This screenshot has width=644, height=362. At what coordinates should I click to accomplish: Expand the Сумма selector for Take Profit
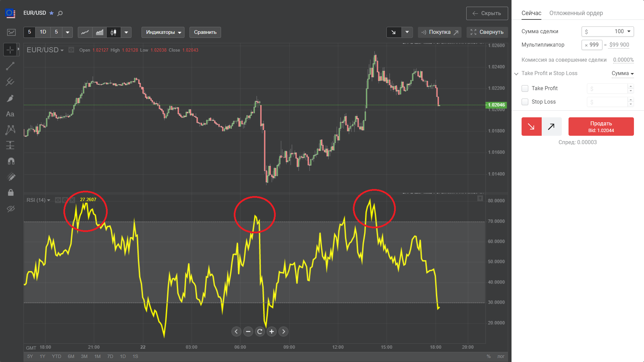(x=623, y=73)
